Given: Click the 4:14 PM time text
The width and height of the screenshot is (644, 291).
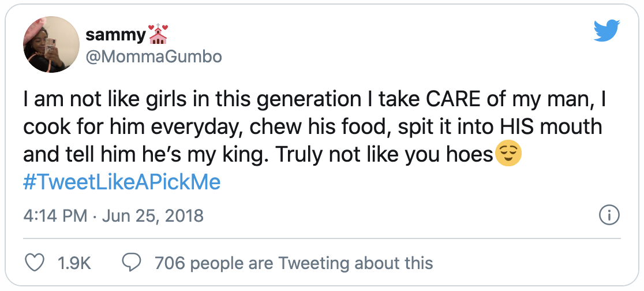Looking at the screenshot, I should click(x=55, y=216).
